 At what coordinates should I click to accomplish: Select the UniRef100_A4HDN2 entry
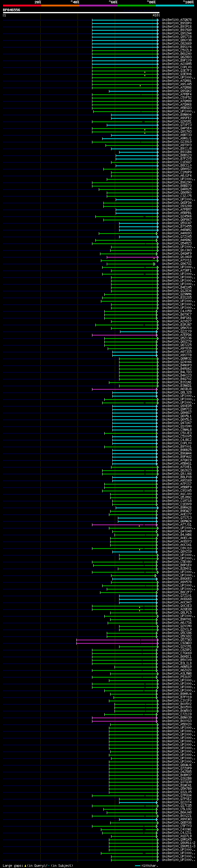pyautogui.click(x=177, y=240)
